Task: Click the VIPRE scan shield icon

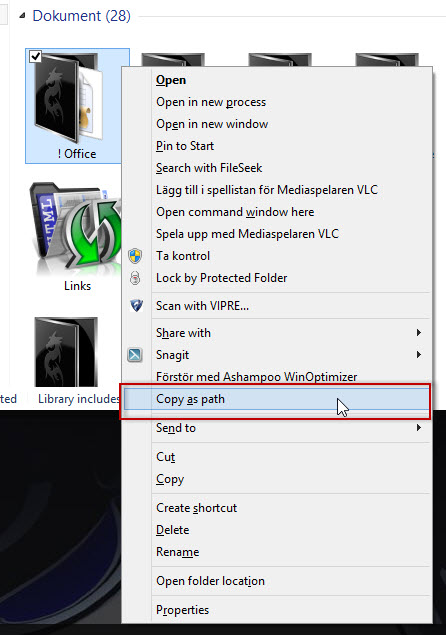Action: (x=136, y=305)
